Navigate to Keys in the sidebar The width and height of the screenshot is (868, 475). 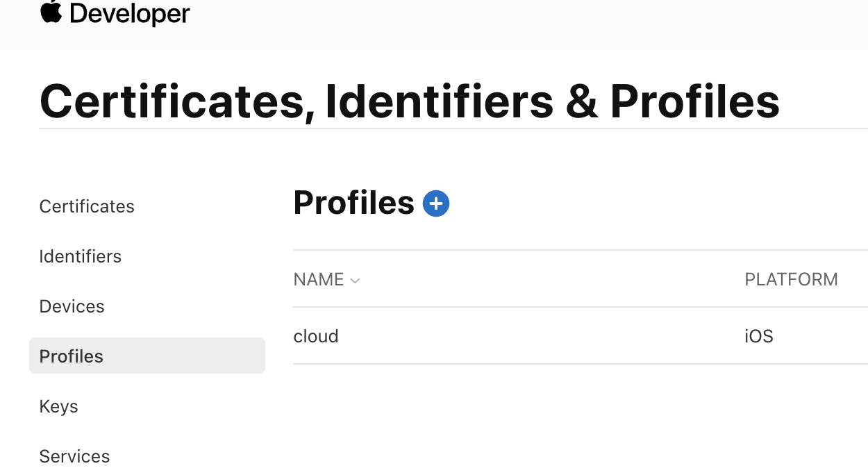[59, 406]
